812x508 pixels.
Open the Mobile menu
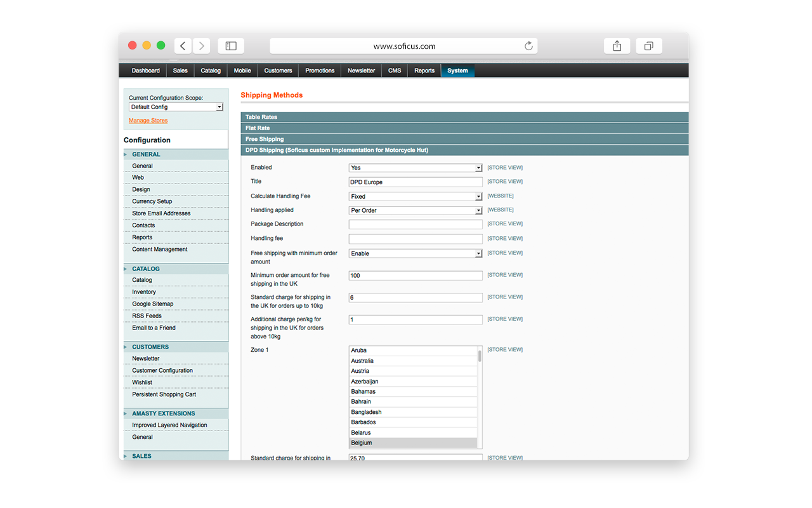pyautogui.click(x=242, y=70)
